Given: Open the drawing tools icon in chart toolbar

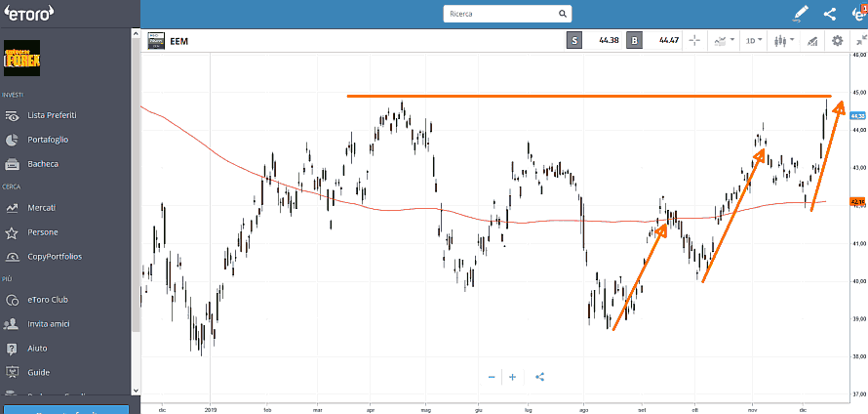Looking at the screenshot, I should click(x=811, y=41).
